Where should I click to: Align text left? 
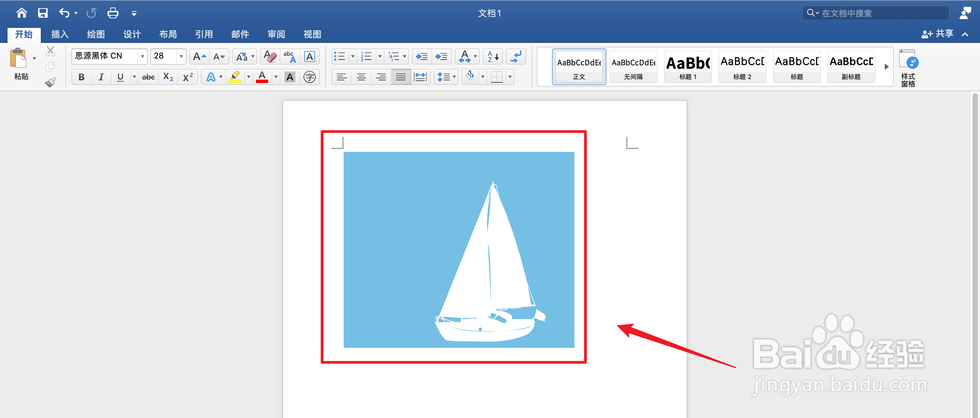pos(342,77)
